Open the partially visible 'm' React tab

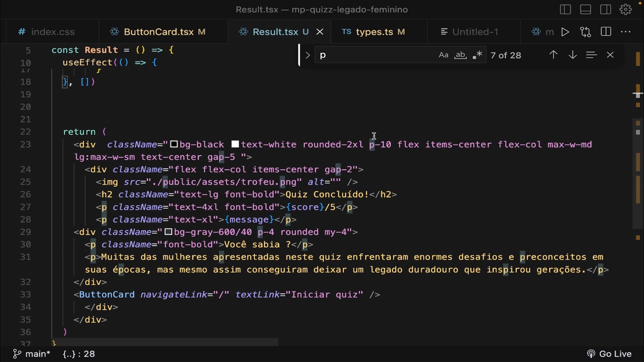coord(543,32)
